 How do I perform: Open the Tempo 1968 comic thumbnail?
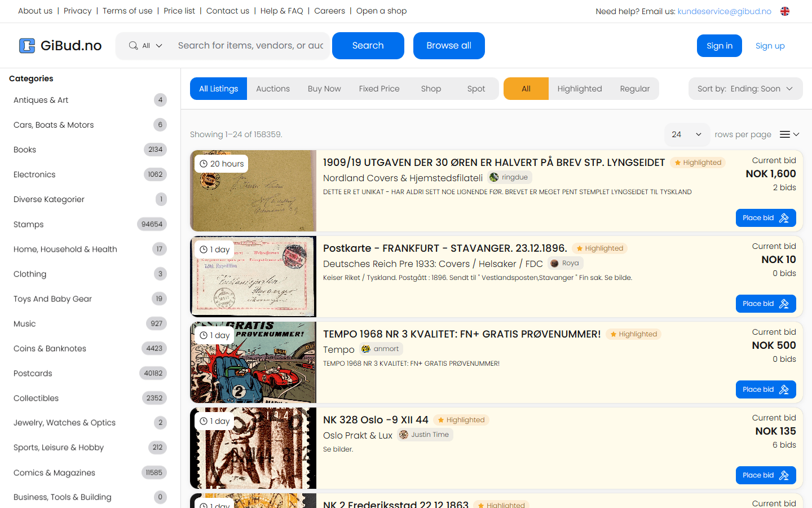[253, 362]
